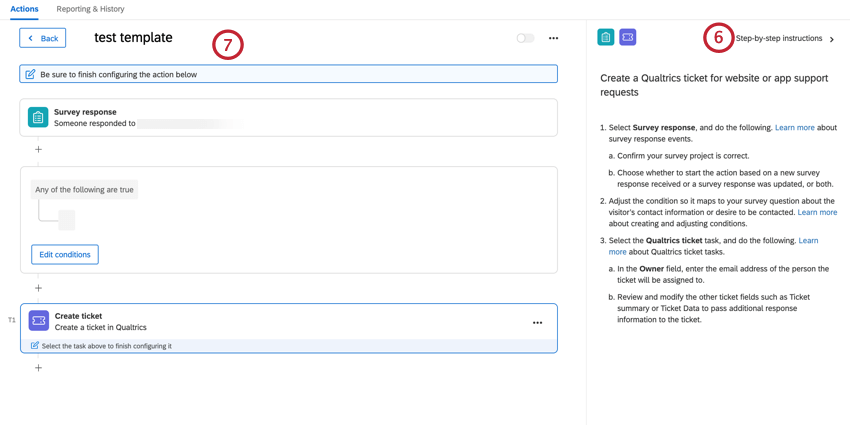
Task: Click the teal Survey response event icon
Action: coord(38,117)
